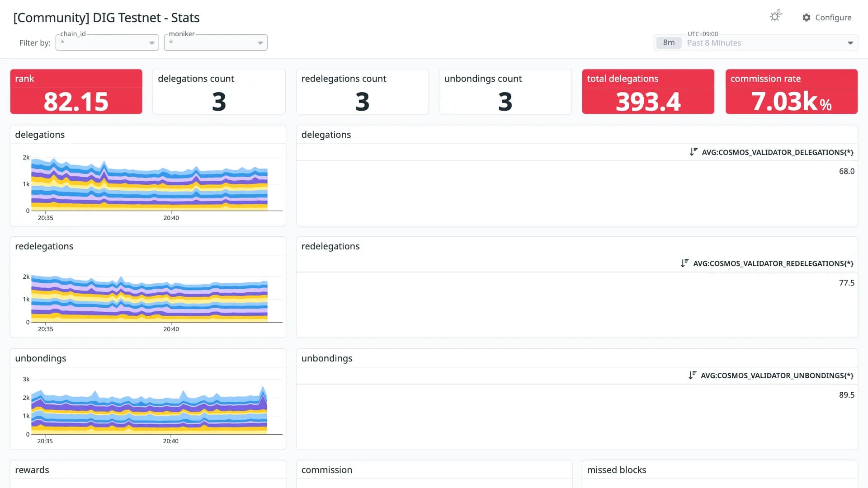Select the redelegations count value 3

coord(362,101)
